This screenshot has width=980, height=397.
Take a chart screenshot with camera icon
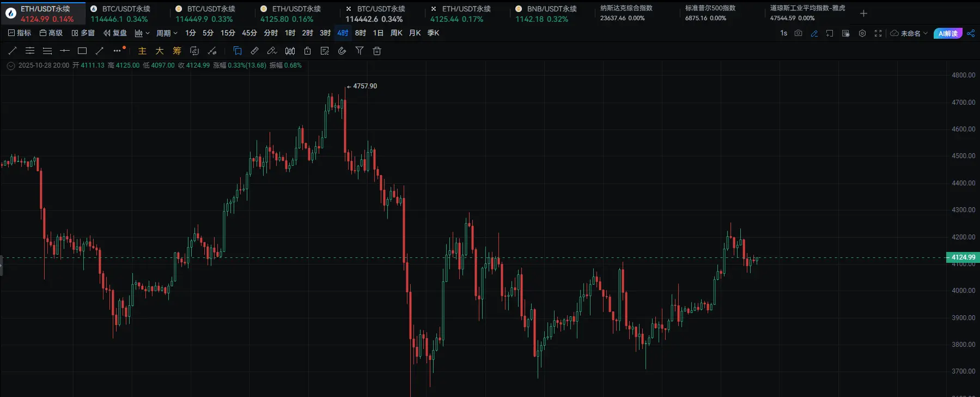[x=798, y=33]
